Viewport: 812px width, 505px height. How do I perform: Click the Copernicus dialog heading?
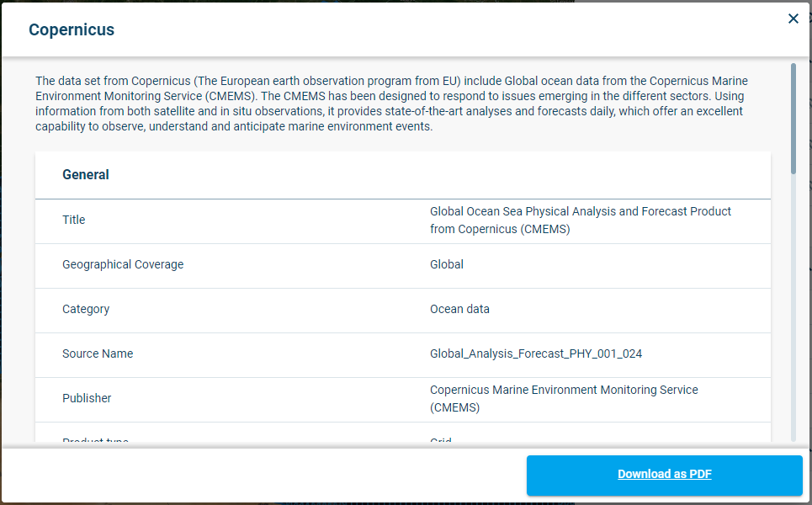[x=72, y=30]
